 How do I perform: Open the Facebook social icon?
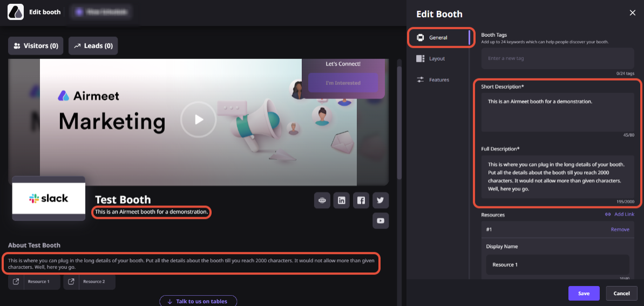pos(361,200)
